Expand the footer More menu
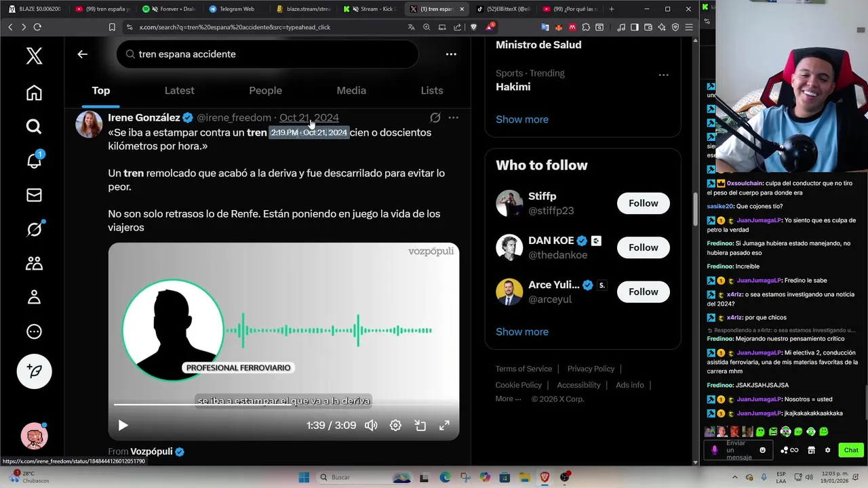Viewport: 868px width, 488px height. pyautogui.click(x=508, y=399)
